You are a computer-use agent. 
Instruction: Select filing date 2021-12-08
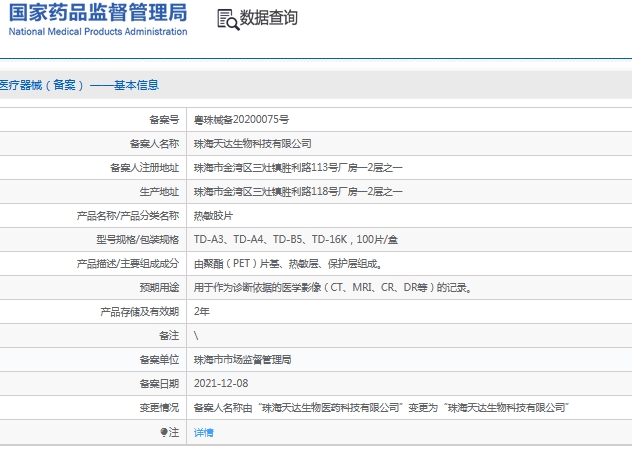pos(221,383)
